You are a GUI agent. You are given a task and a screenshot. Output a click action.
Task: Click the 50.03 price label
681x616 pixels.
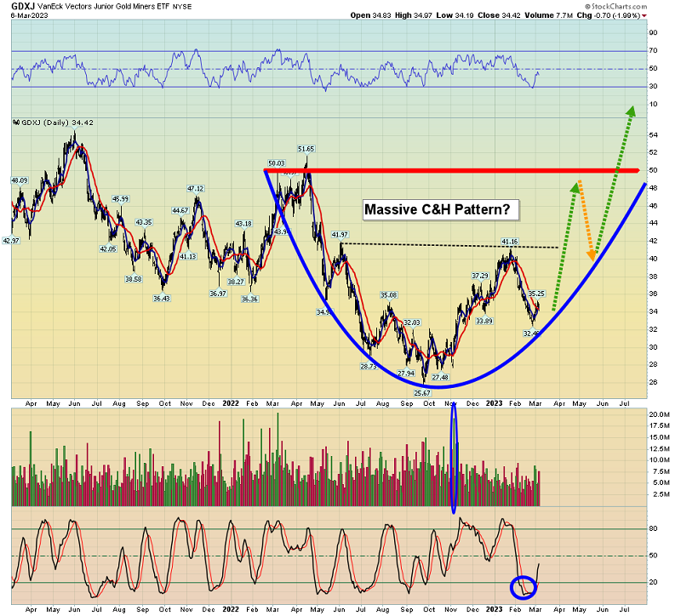276,163
